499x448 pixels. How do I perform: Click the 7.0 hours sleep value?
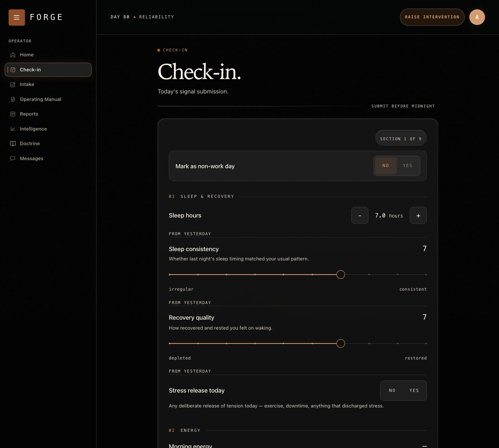389,216
